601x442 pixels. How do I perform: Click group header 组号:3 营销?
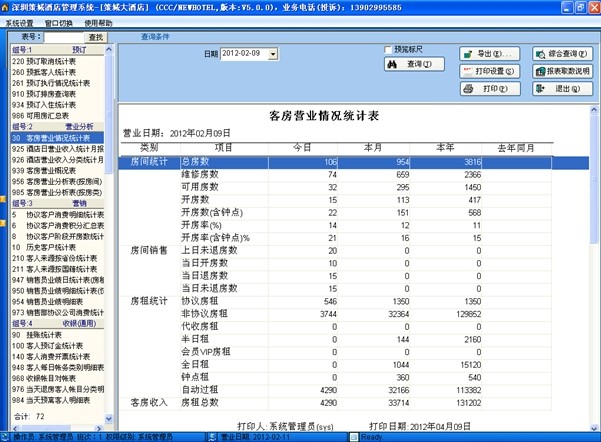tap(57, 203)
